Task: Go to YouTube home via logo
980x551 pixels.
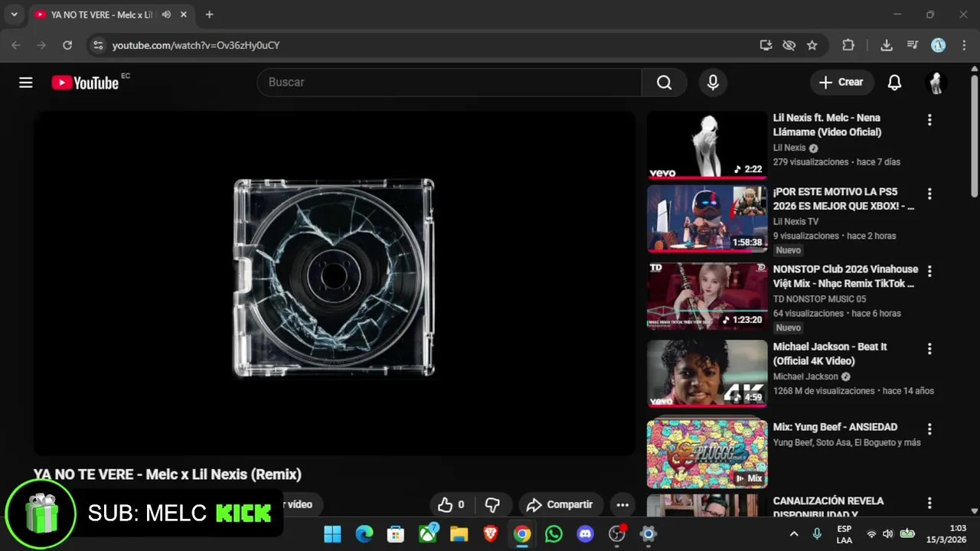Action: pyautogui.click(x=85, y=83)
